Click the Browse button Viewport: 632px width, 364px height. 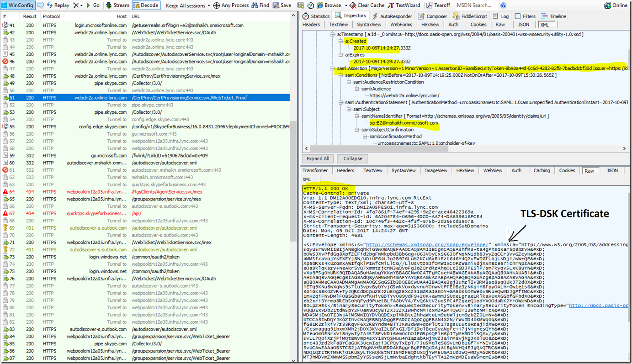329,5
